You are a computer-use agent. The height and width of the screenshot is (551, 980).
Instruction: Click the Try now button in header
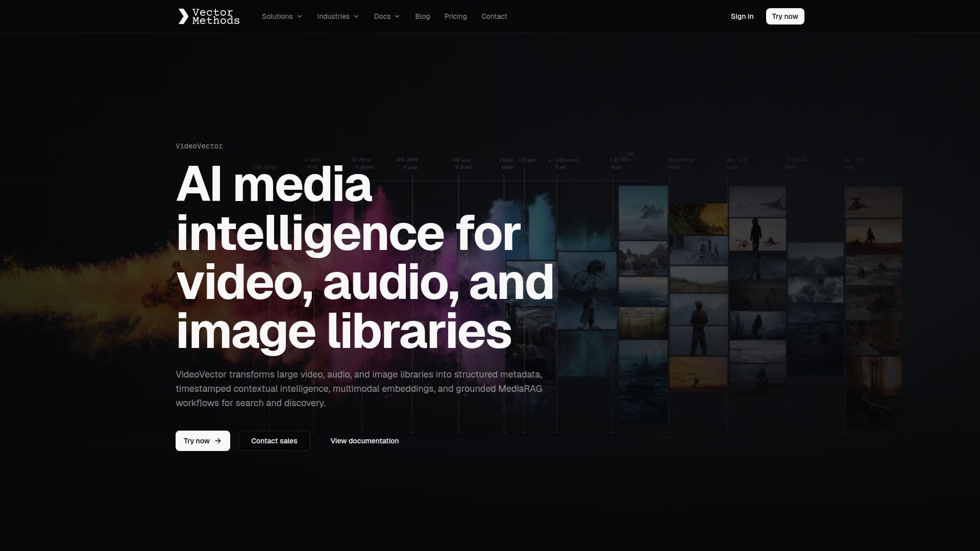coord(785,16)
